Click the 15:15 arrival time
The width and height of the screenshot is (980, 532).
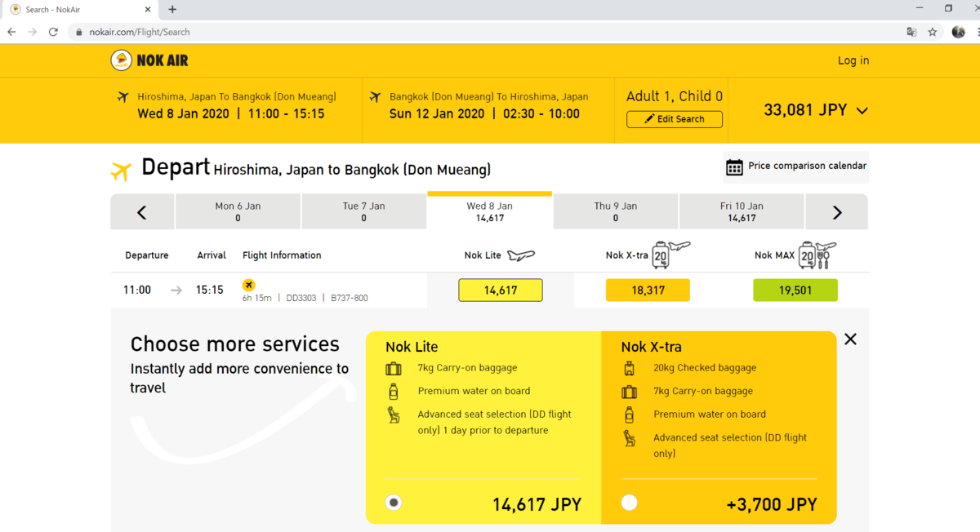(210, 290)
